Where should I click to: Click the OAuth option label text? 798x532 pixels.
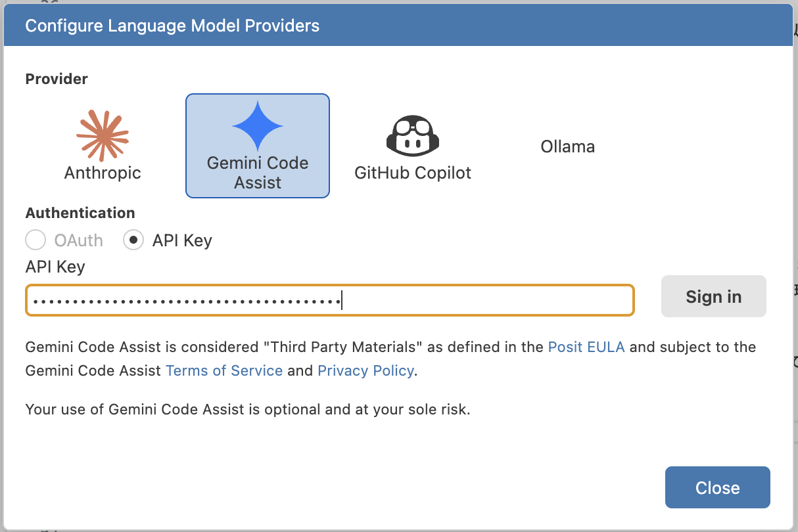click(79, 240)
